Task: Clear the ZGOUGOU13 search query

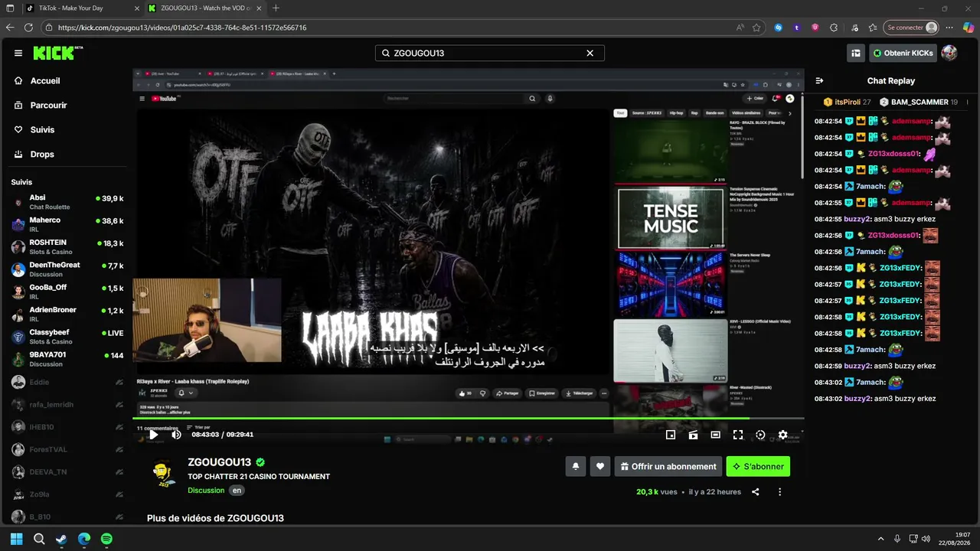Action: point(590,54)
